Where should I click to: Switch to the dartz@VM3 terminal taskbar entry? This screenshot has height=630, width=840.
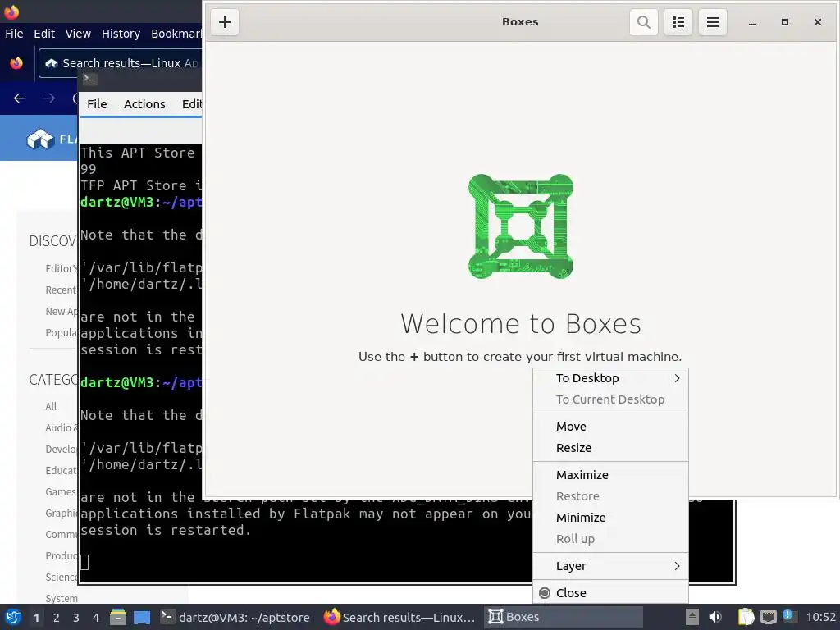pos(235,617)
